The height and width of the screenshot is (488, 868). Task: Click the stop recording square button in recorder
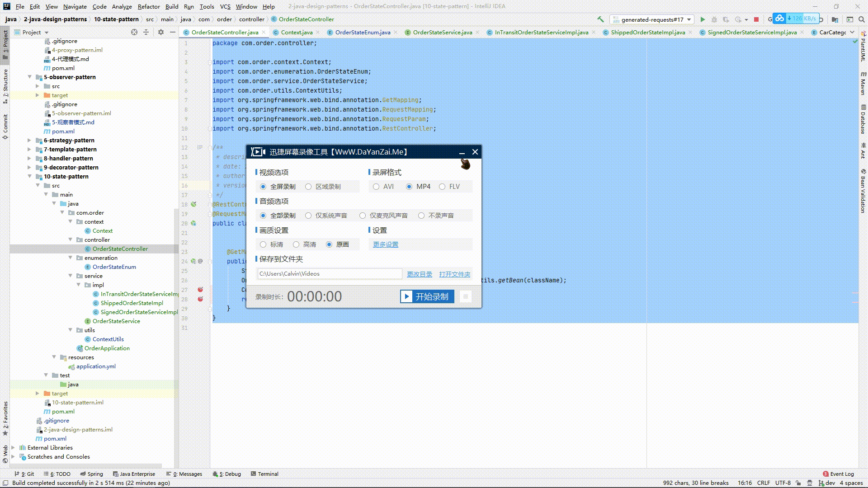tap(465, 296)
